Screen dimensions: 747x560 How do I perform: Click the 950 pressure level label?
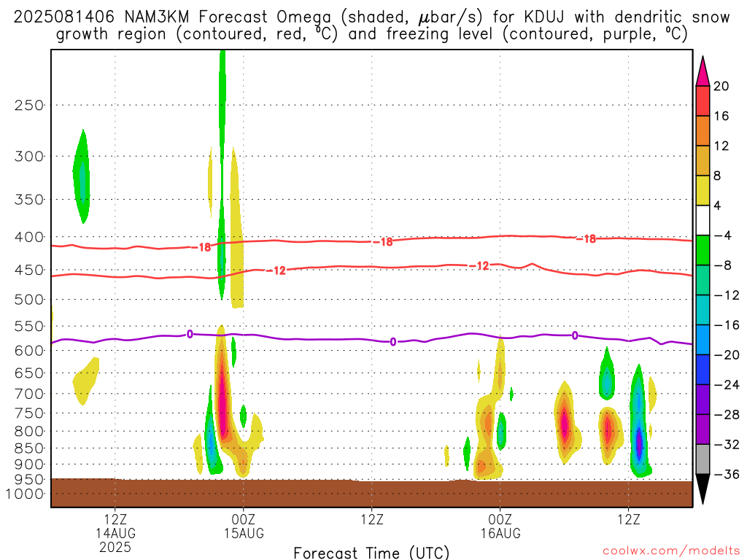[29, 480]
